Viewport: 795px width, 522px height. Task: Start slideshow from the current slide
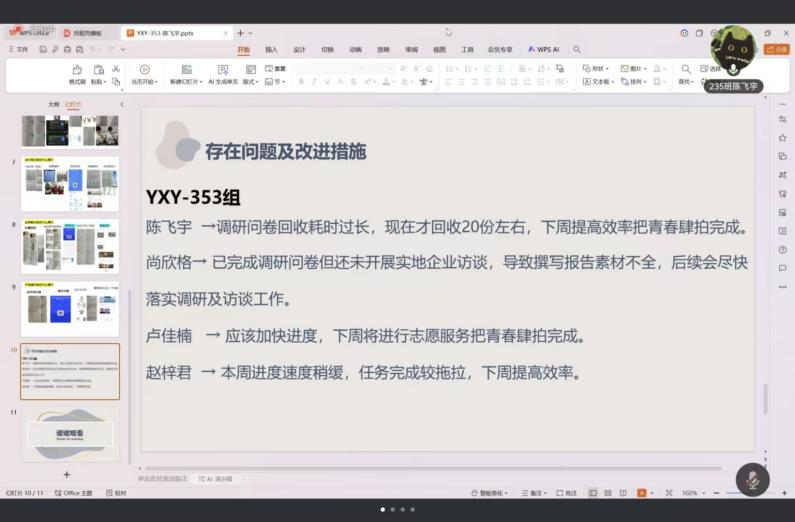tap(145, 73)
